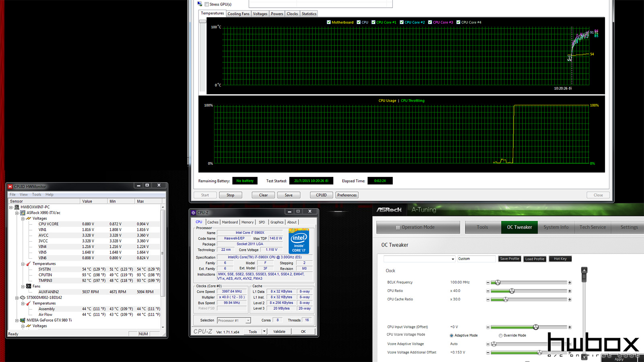Click the CPU-Z window title icon
This screenshot has width=644, height=362.
click(194, 212)
